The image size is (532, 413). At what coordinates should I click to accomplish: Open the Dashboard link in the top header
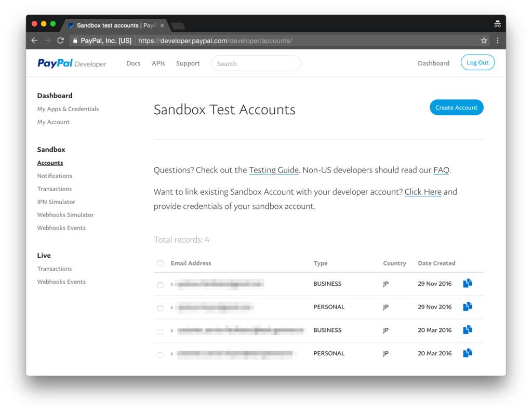pyautogui.click(x=433, y=63)
